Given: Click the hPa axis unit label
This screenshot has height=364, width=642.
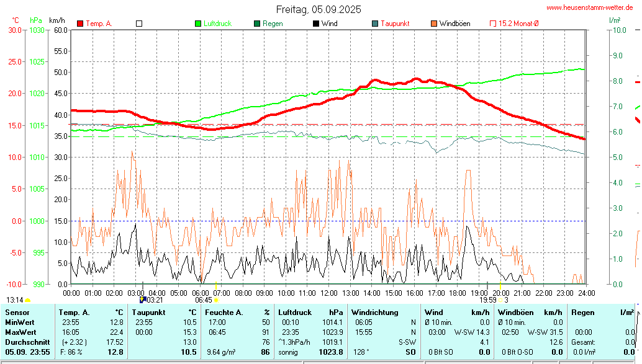Looking at the screenshot, I should click(x=35, y=20).
